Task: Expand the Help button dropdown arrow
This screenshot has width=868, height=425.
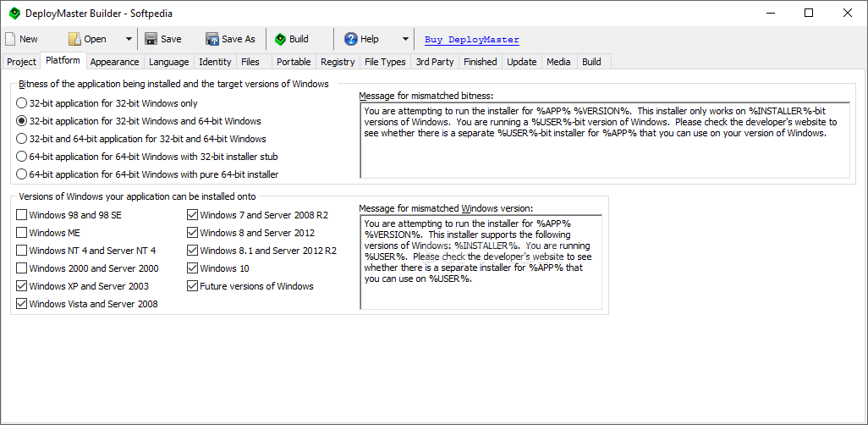Action: (405, 39)
